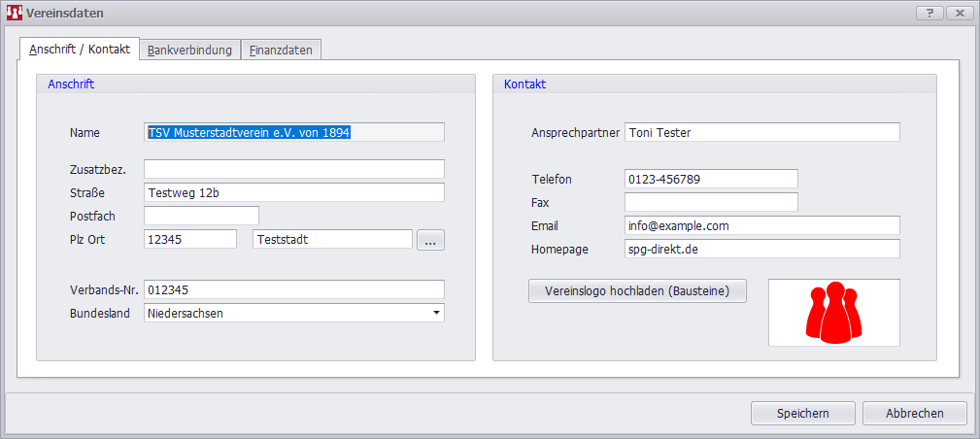Click the empty Fax input field

tap(710, 202)
